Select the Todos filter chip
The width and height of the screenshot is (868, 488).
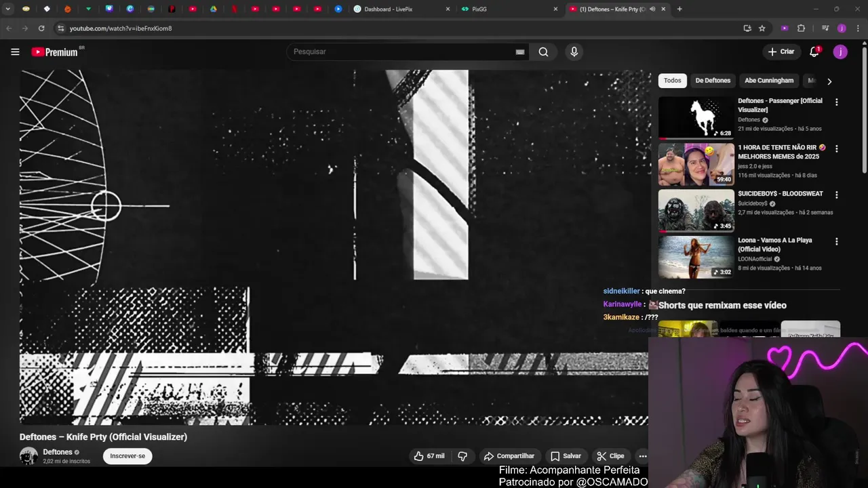point(673,81)
